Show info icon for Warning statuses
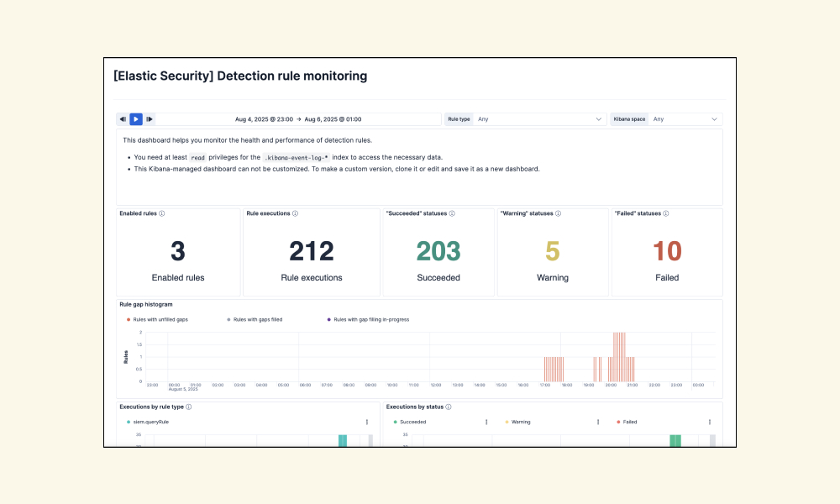The height and width of the screenshot is (504, 840). point(559,213)
